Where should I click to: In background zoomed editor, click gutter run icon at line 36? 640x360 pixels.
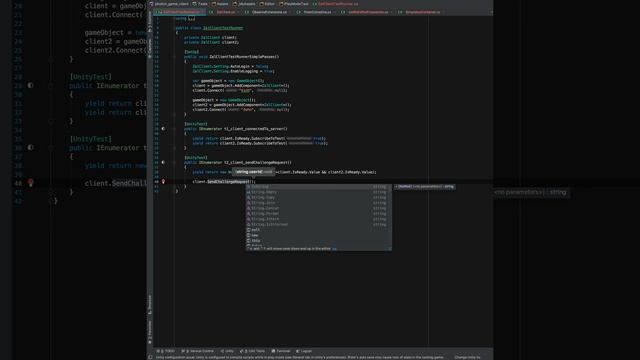point(31,148)
